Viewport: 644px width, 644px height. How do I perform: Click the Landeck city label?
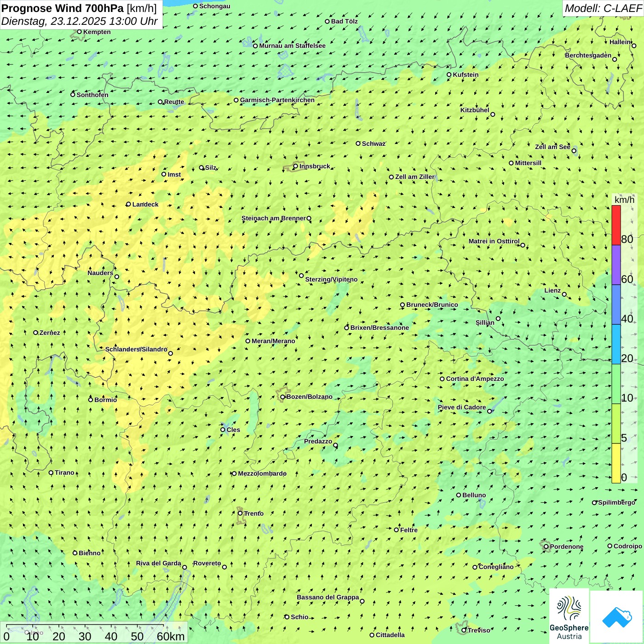[145, 204]
